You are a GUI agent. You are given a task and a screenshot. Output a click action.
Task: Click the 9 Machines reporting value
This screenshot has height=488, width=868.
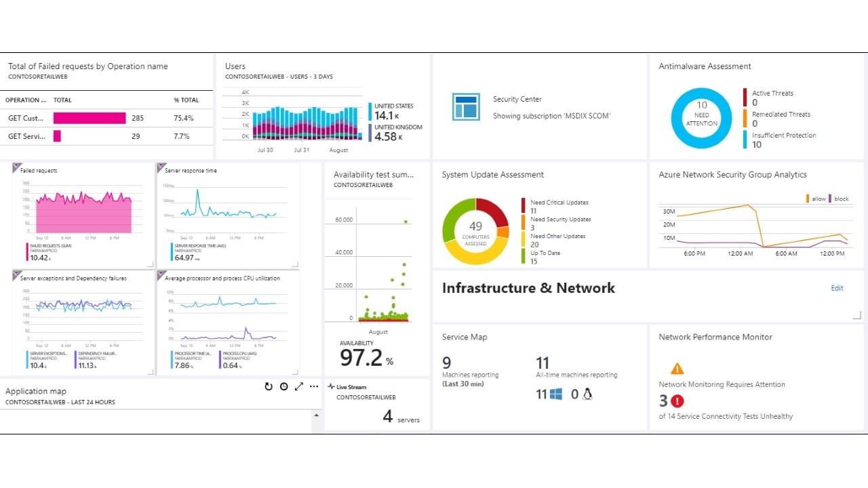pyautogui.click(x=447, y=363)
